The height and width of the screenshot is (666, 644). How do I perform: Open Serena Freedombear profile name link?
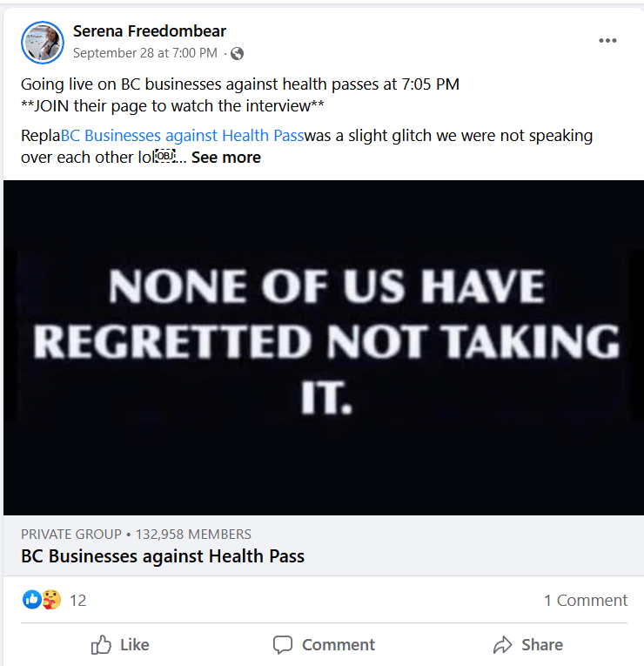point(150,31)
